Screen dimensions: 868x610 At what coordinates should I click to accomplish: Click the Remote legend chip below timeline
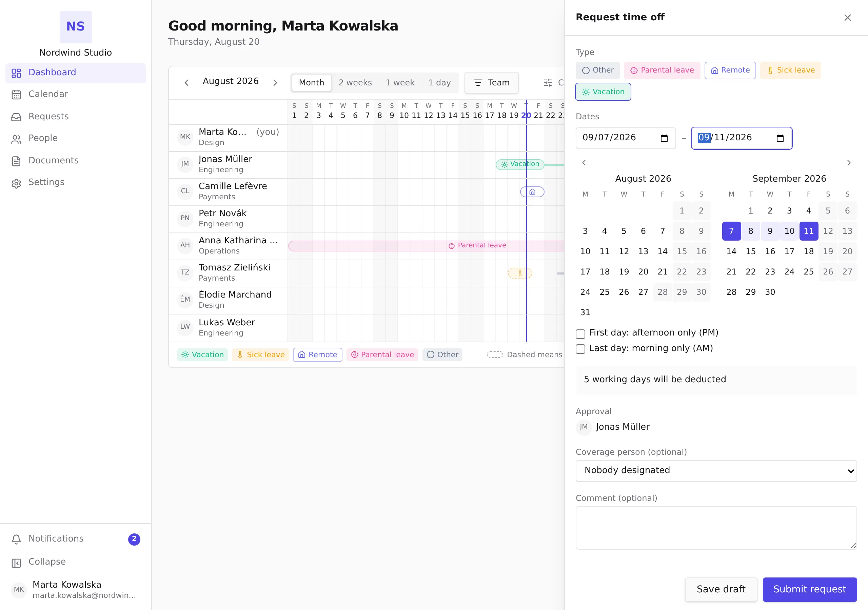tap(318, 355)
